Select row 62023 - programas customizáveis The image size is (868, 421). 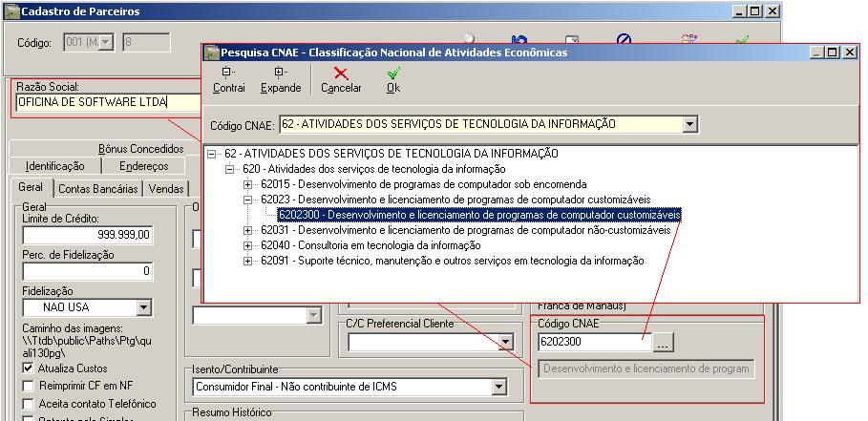(455, 200)
